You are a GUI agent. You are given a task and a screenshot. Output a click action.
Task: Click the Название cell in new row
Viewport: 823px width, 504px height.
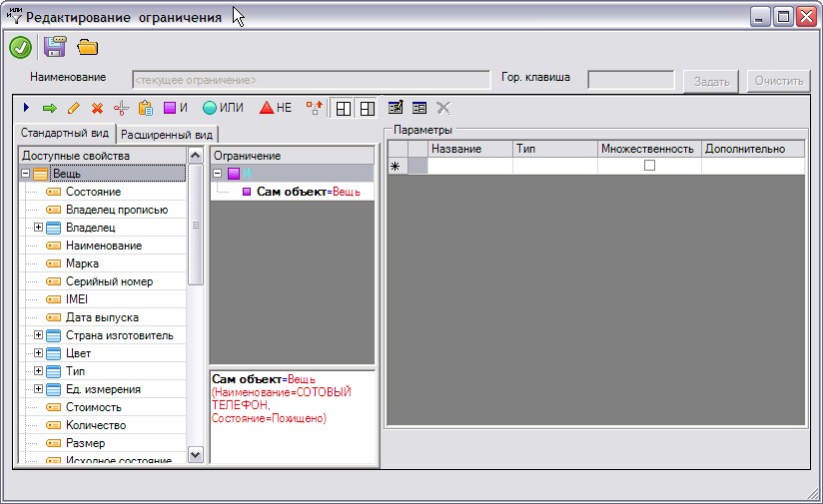(470, 166)
